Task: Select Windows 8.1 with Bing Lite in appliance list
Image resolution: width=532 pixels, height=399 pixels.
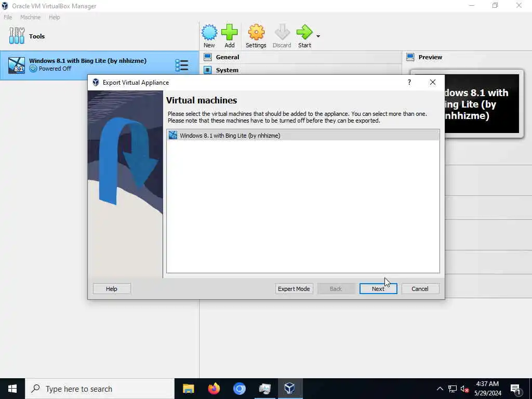Action: coord(303,136)
